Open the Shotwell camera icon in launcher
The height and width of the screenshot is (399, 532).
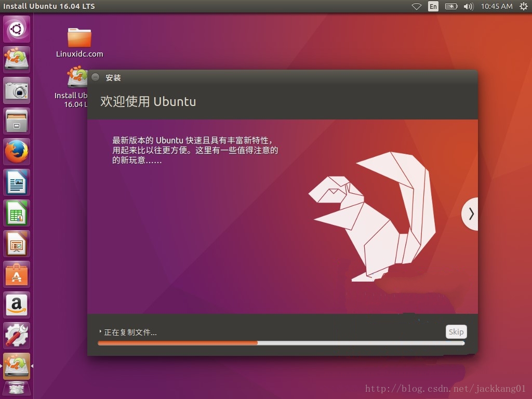point(17,90)
